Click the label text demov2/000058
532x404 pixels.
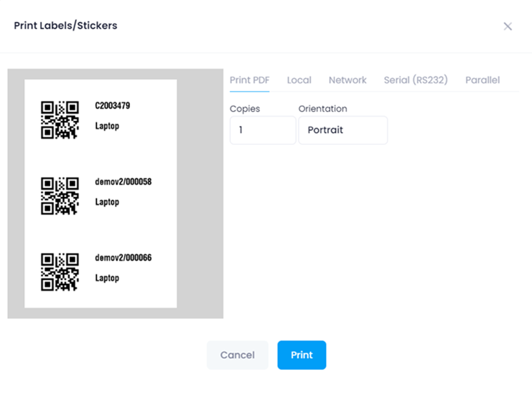(123, 182)
